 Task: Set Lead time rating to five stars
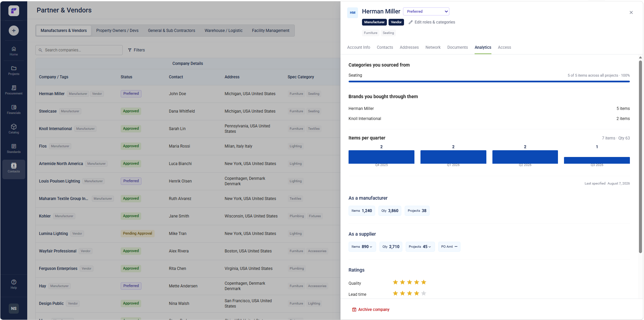[424, 293]
